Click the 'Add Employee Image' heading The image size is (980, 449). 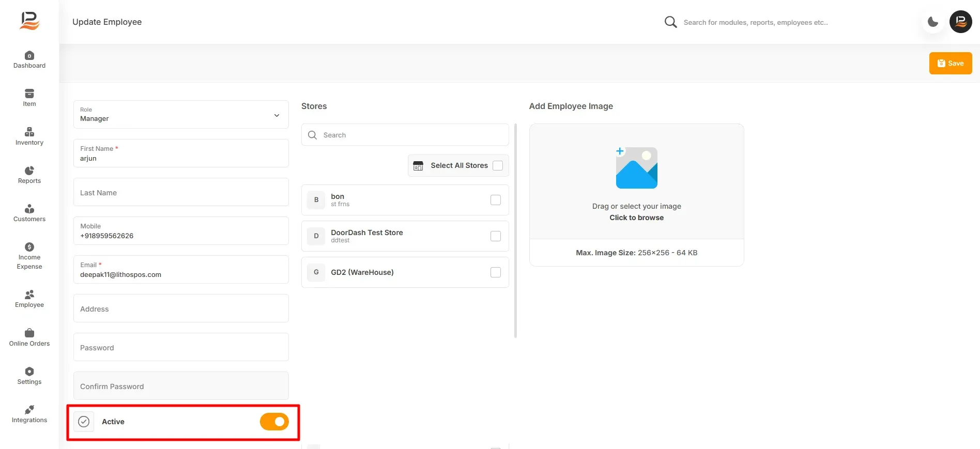(571, 106)
